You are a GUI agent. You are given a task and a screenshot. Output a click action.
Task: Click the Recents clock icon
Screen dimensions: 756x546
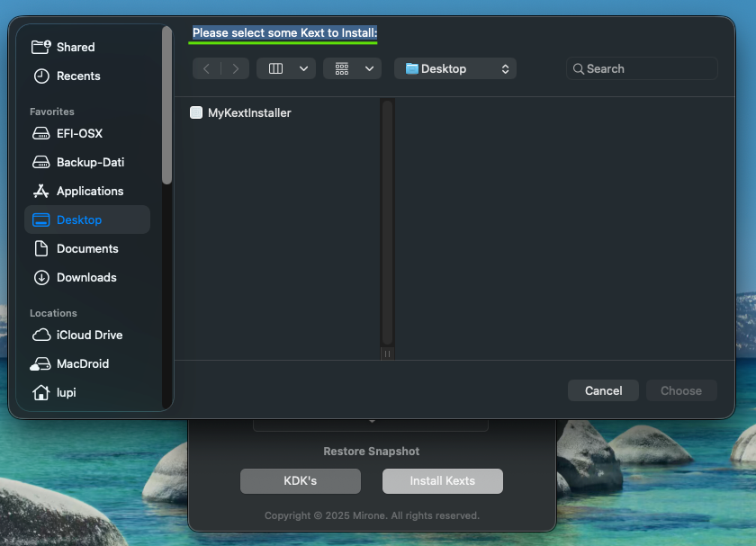point(41,76)
